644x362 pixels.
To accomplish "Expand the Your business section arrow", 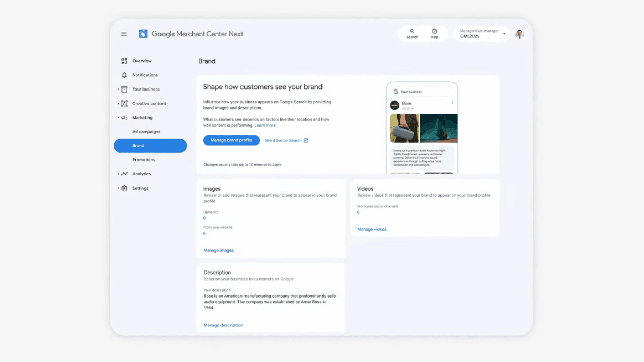I will (x=119, y=89).
